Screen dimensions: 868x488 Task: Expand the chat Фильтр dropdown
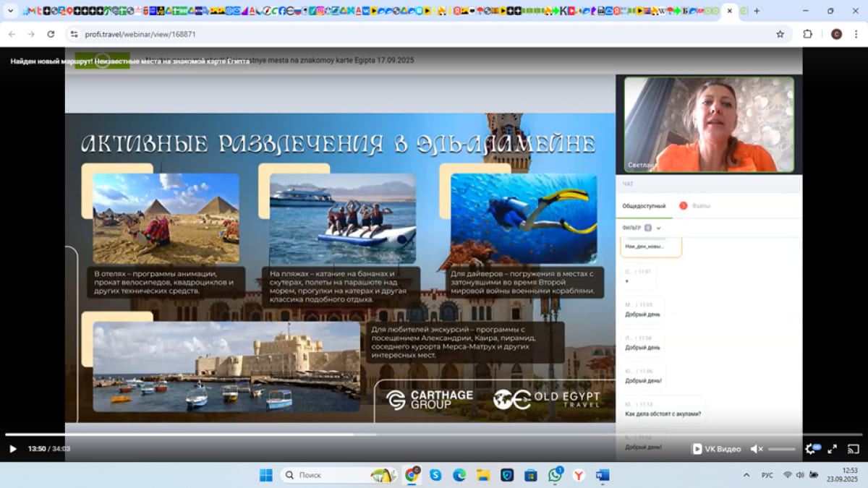[x=658, y=228]
